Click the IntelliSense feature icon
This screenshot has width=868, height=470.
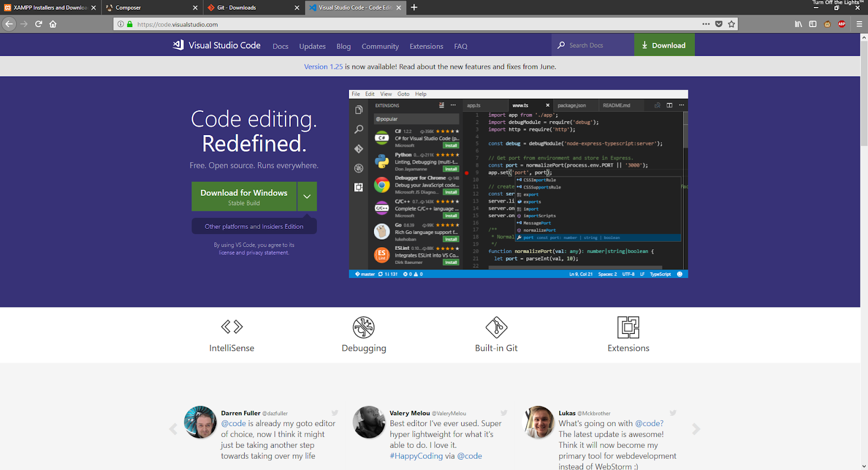(x=232, y=327)
